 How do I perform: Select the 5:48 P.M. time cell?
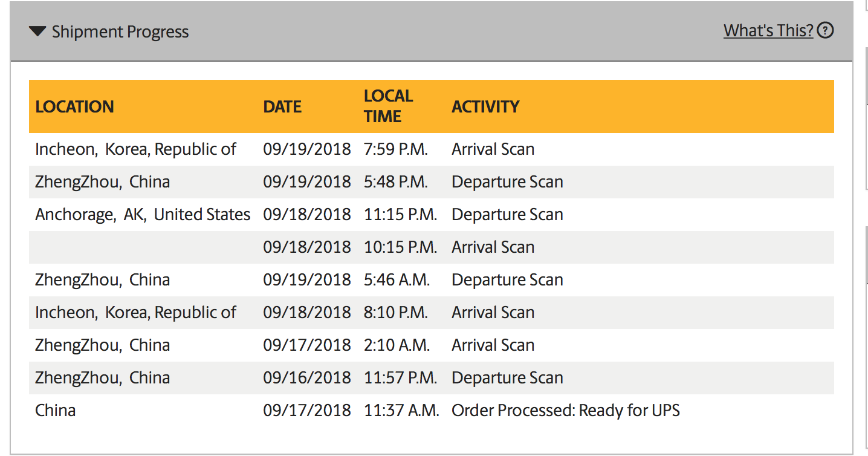[x=396, y=182]
